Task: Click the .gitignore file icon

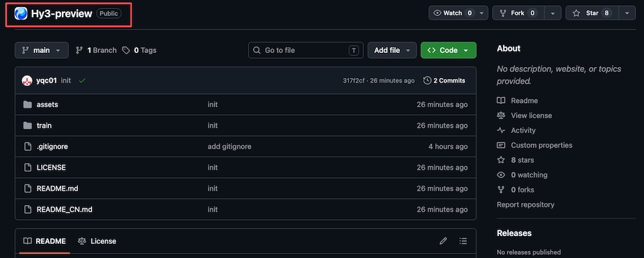Action: point(28,146)
